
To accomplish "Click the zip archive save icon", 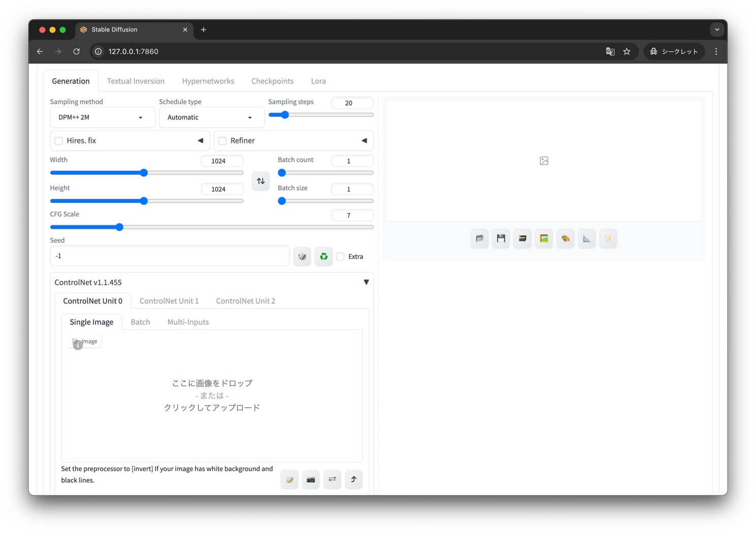I will point(522,239).
